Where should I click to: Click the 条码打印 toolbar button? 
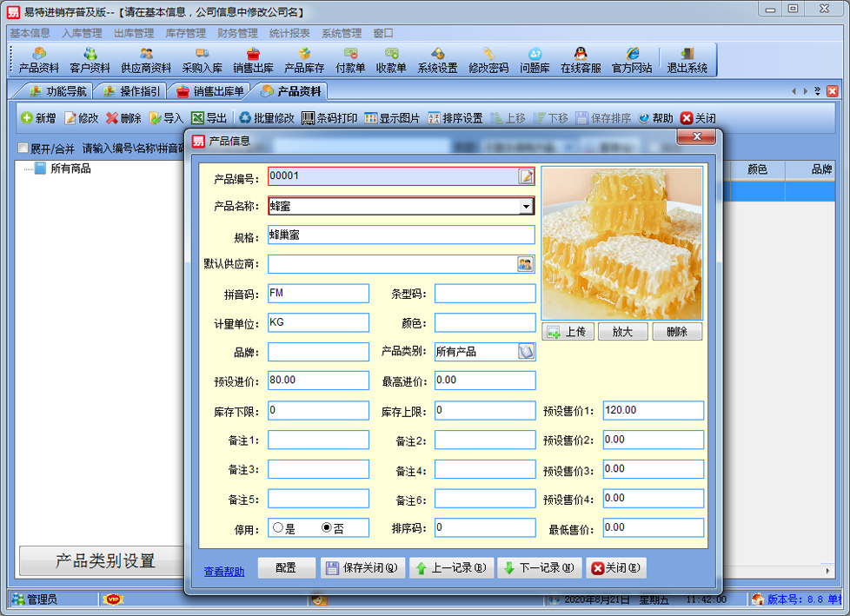coord(329,118)
